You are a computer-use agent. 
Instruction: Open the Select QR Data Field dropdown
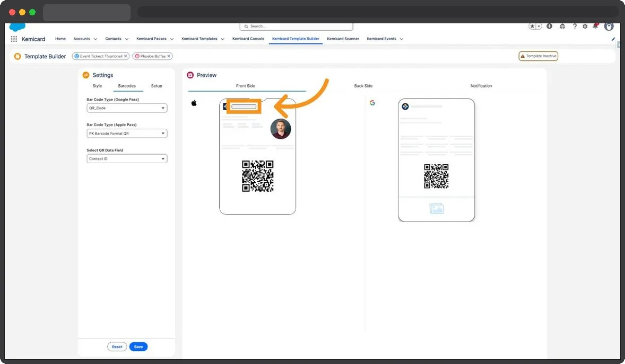coord(127,158)
